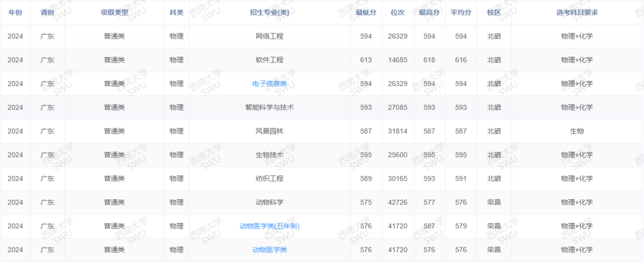Viewport: 644px width, 263px height.
Task: Open the 电子信息类 major link
Action: tap(270, 83)
